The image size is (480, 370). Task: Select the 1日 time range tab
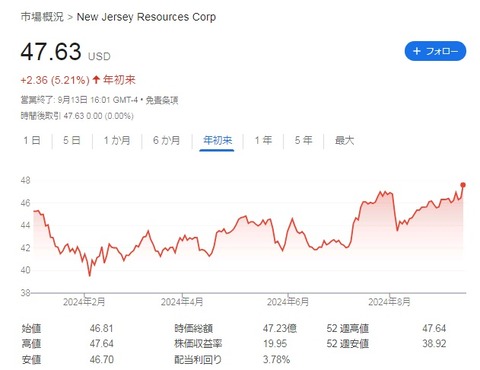point(32,140)
